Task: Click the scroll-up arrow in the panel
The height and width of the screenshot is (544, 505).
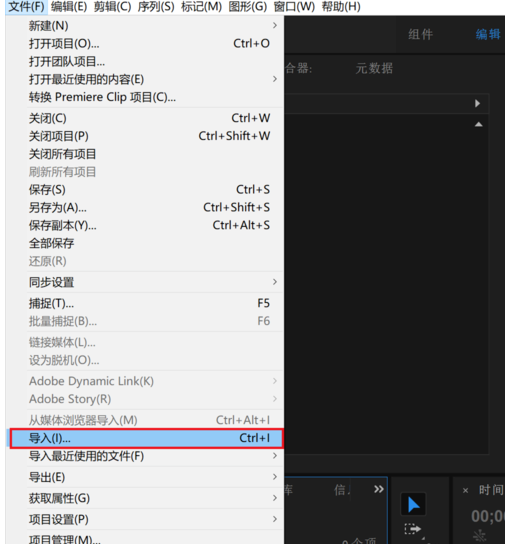Action: pos(479,124)
